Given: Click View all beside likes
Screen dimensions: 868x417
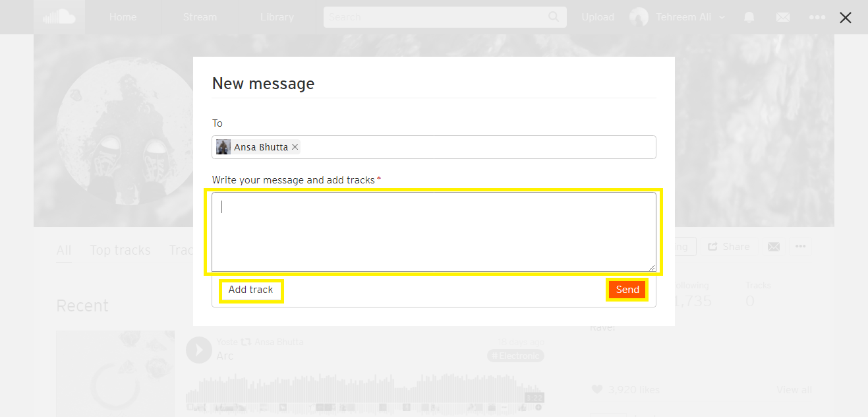Looking at the screenshot, I should [794, 390].
